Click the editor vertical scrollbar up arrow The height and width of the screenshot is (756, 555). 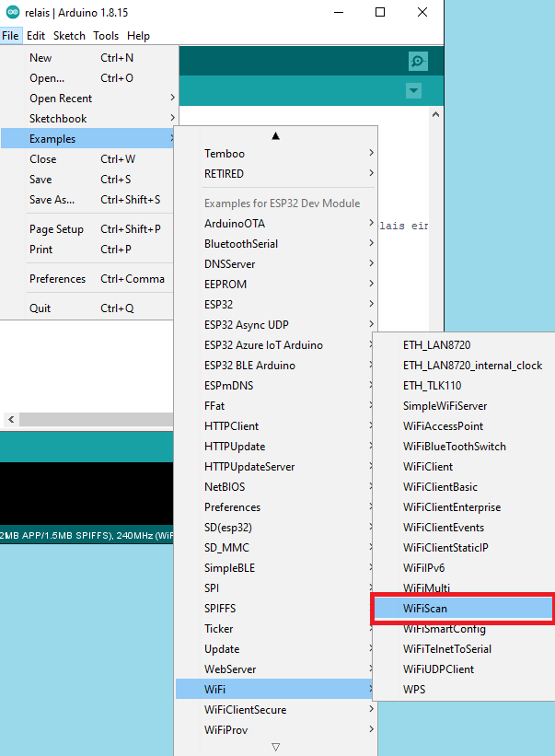click(435, 115)
